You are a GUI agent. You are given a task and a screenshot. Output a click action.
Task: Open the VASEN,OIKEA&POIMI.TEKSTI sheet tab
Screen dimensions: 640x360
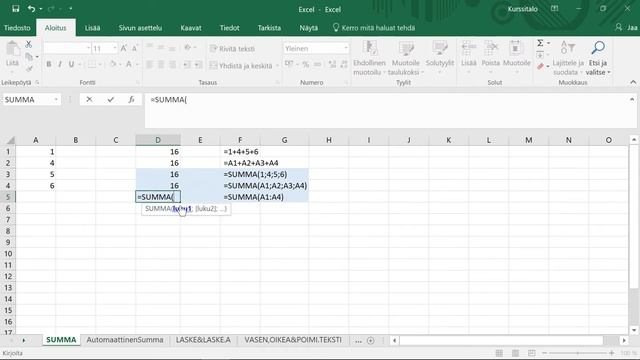[293, 340]
